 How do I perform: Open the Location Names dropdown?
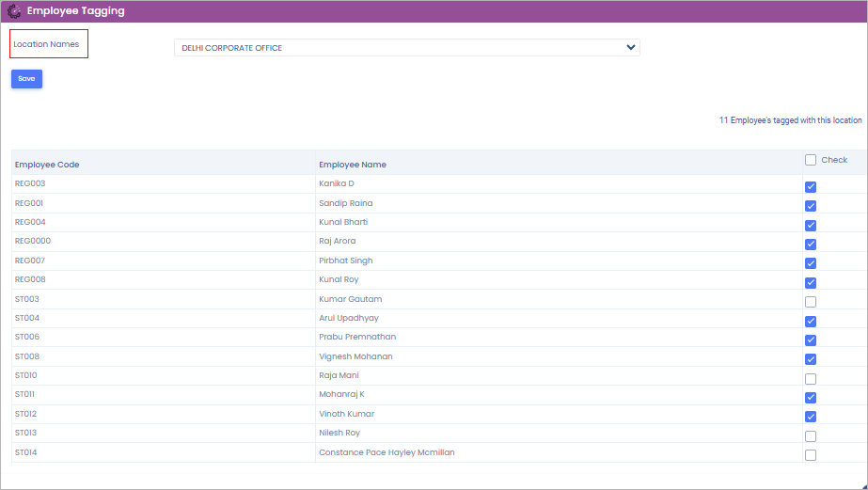click(405, 48)
